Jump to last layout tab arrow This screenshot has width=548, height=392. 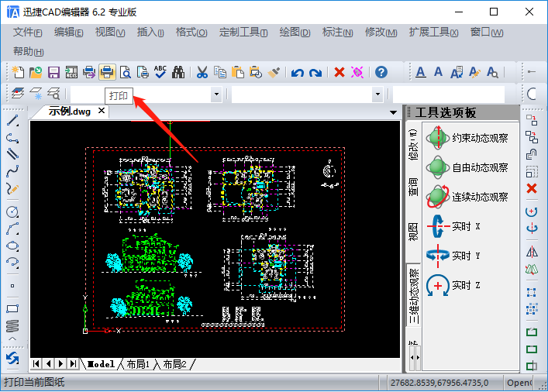pos(73,363)
